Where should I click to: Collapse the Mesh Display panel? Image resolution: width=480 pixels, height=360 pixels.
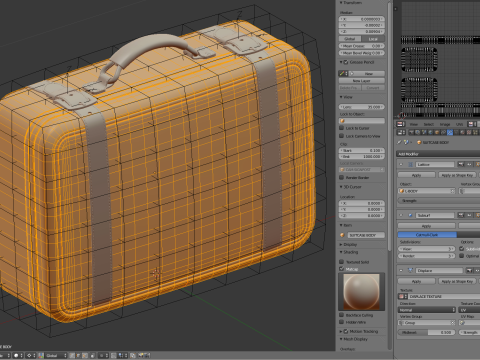pos(341,339)
